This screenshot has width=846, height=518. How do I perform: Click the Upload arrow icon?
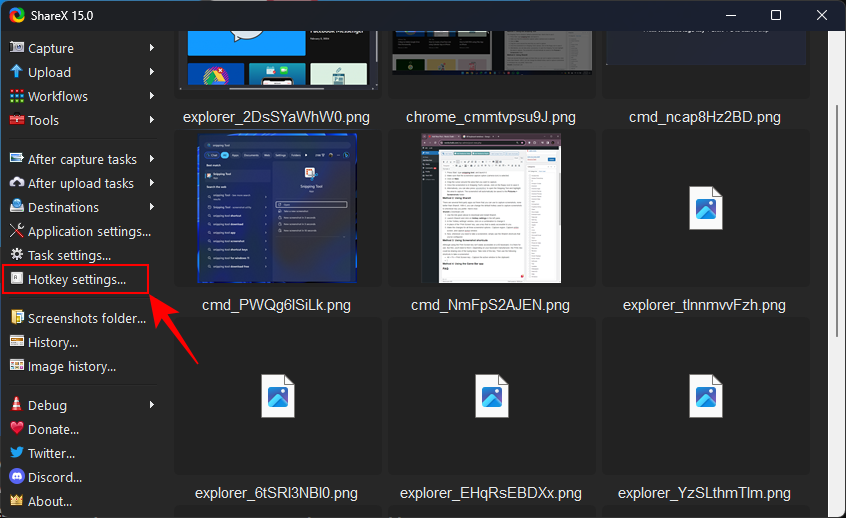pos(17,71)
